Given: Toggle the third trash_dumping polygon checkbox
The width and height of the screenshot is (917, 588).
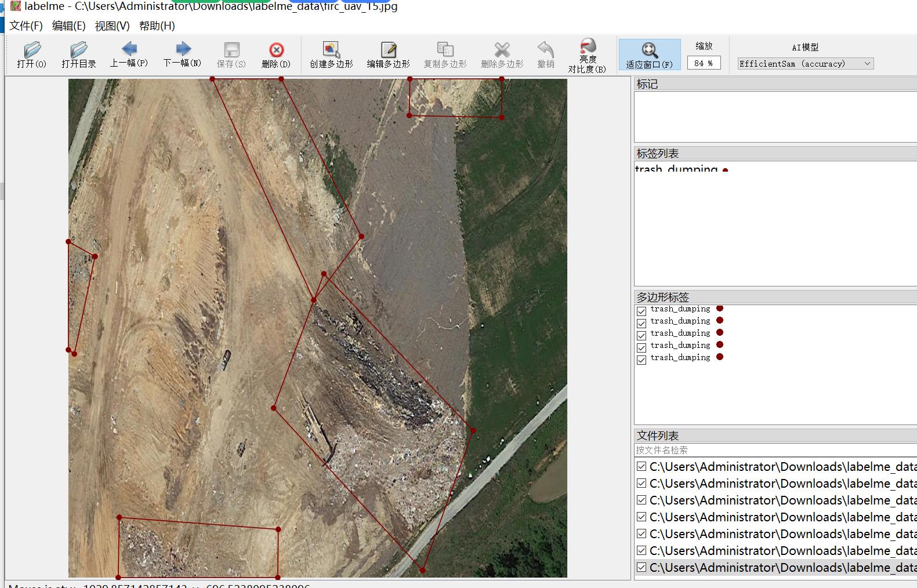Looking at the screenshot, I should [x=641, y=335].
